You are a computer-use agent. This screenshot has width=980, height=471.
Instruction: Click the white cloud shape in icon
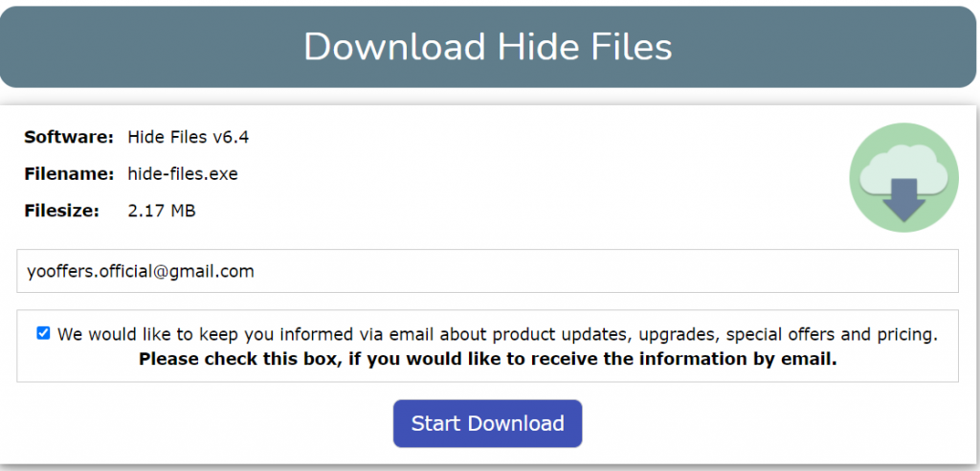903,168
